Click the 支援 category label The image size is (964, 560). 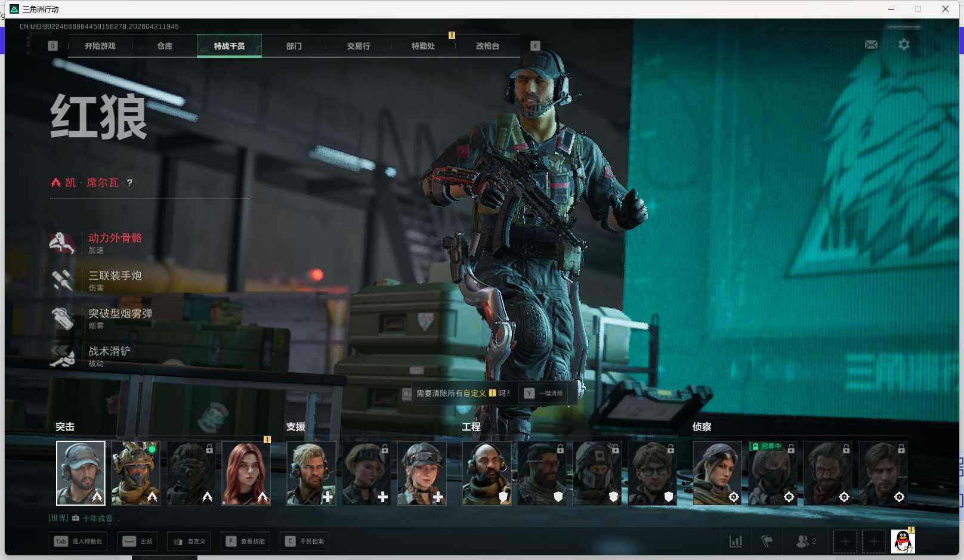pyautogui.click(x=296, y=427)
